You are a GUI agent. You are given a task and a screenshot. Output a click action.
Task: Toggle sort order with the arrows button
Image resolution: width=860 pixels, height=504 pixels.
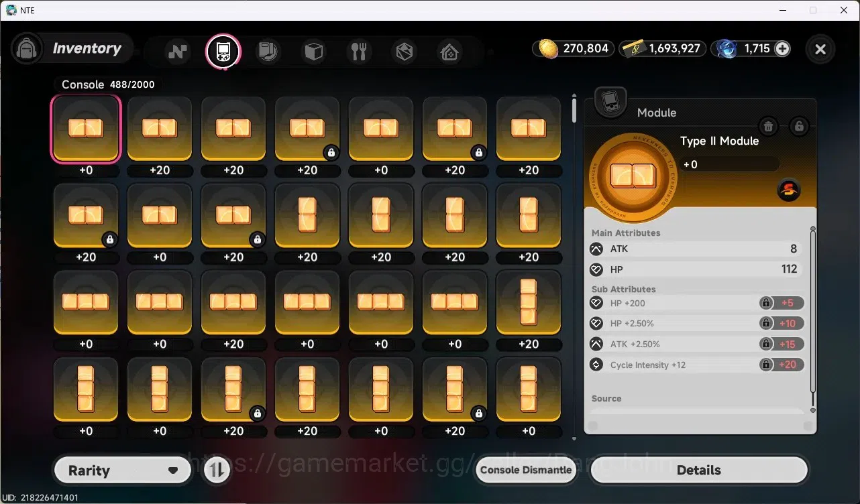pyautogui.click(x=217, y=470)
